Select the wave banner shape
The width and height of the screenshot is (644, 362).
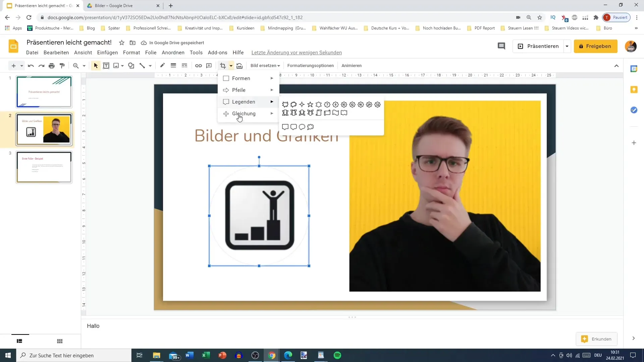click(x=335, y=113)
